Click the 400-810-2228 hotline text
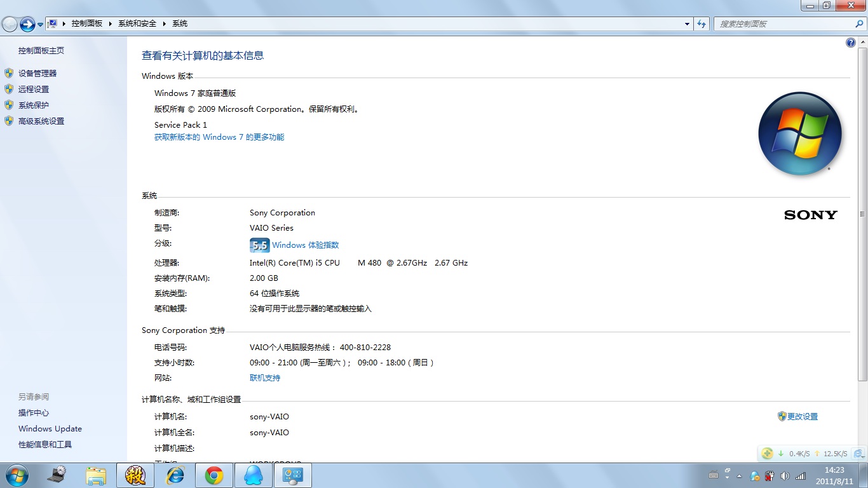Viewport: 868px width, 488px height. tap(365, 348)
